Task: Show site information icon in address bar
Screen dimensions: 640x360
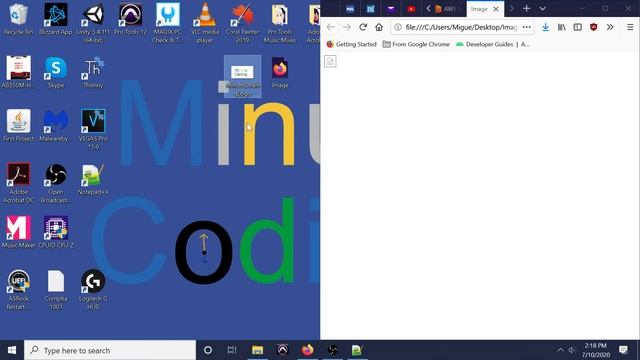Action: [398, 27]
